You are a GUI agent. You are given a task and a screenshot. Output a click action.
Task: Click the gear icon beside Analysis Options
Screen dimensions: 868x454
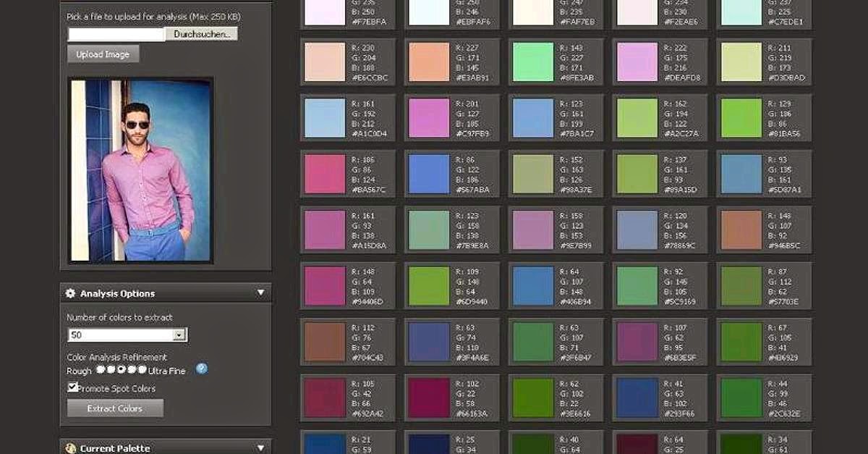pyautogui.click(x=70, y=293)
